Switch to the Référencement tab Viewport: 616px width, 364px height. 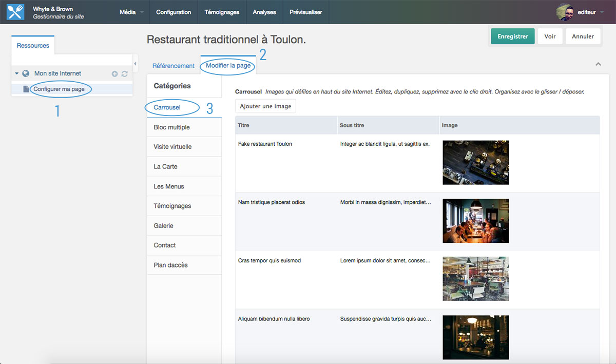[174, 66]
